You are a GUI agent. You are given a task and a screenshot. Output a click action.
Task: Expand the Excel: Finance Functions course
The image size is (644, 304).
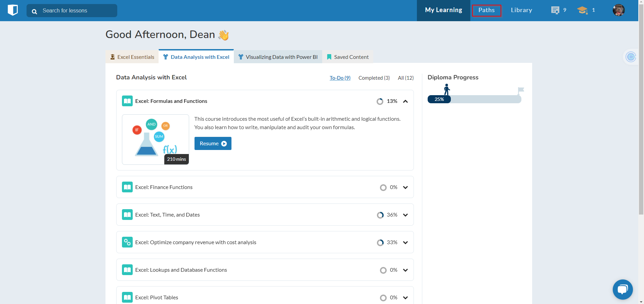point(405,187)
